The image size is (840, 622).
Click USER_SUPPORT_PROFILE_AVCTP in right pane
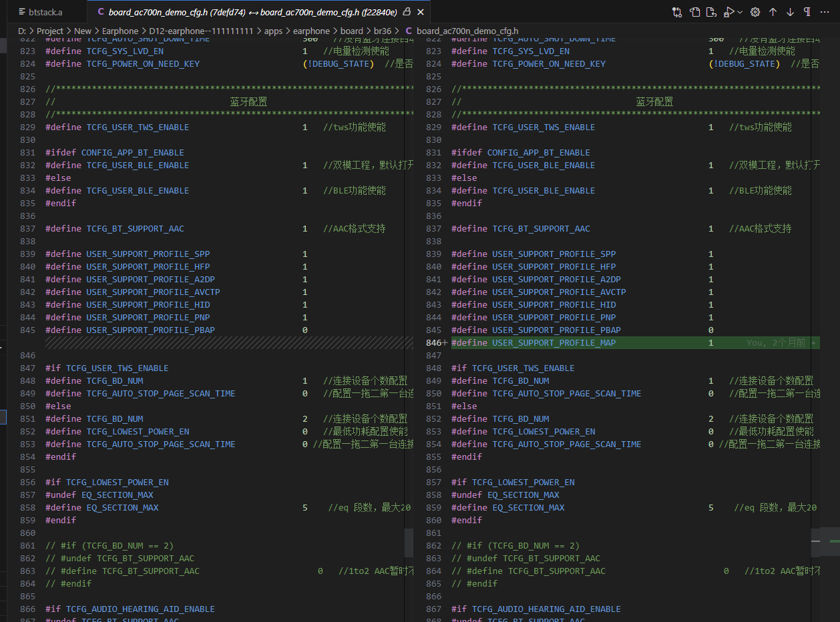pyautogui.click(x=559, y=292)
